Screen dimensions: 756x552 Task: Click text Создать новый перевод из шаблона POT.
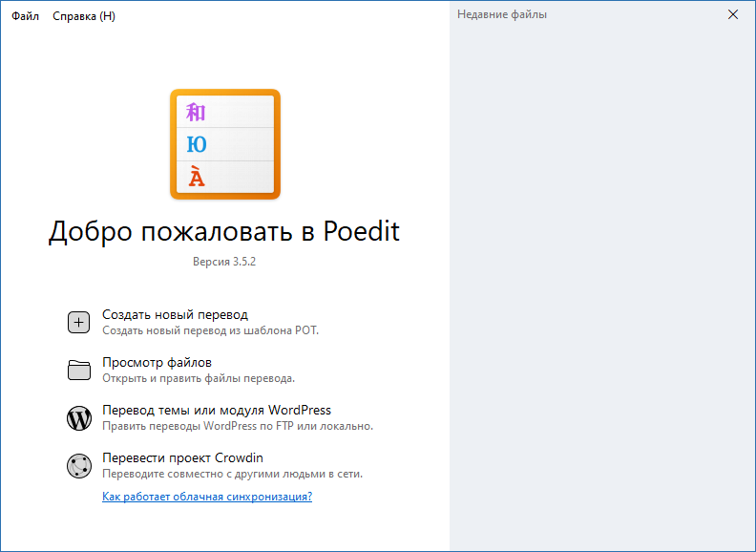pos(210,330)
